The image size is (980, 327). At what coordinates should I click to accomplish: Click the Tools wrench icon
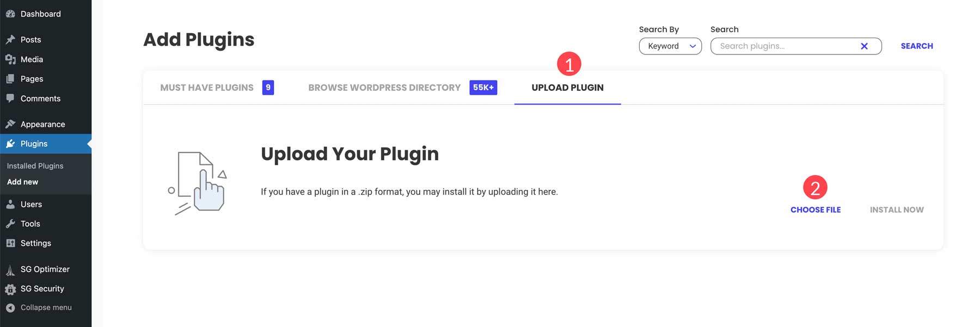[x=10, y=224]
